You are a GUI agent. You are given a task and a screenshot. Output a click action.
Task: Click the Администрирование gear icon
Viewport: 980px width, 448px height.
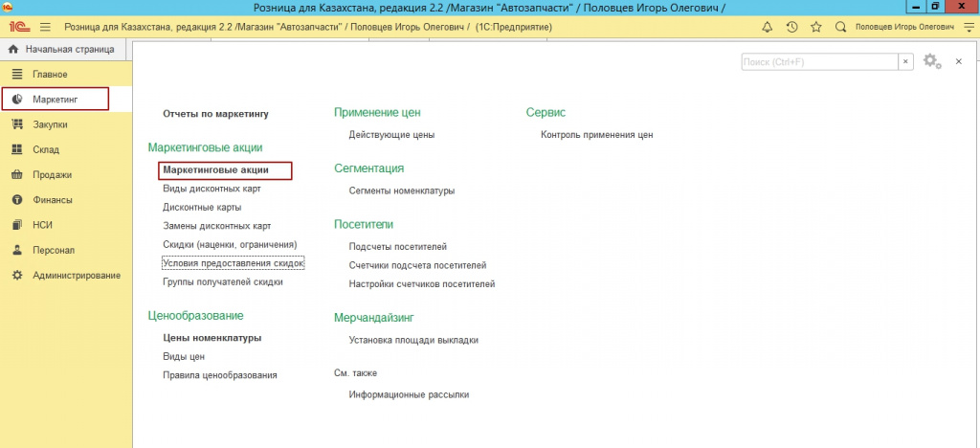[x=17, y=275]
